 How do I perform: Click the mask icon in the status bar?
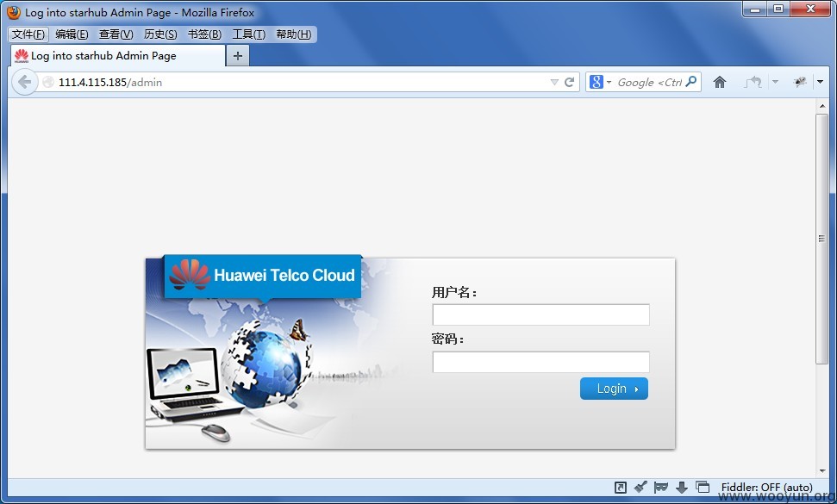coord(661,487)
